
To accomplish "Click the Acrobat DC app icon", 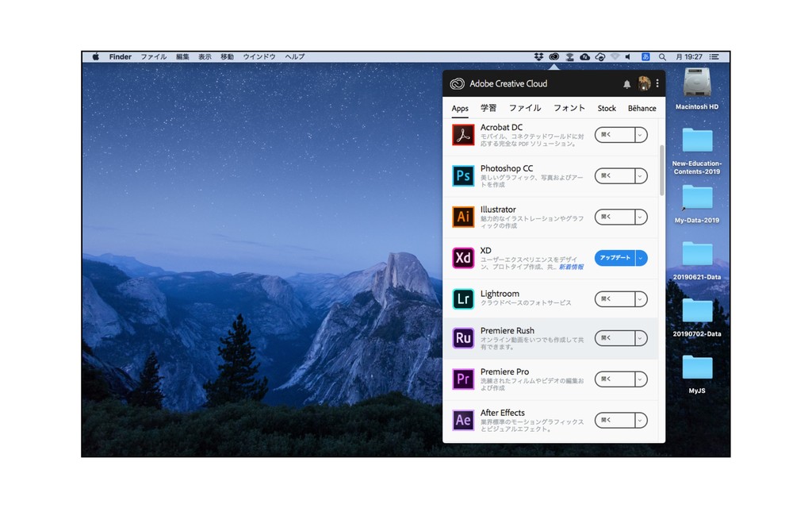I will [463, 135].
